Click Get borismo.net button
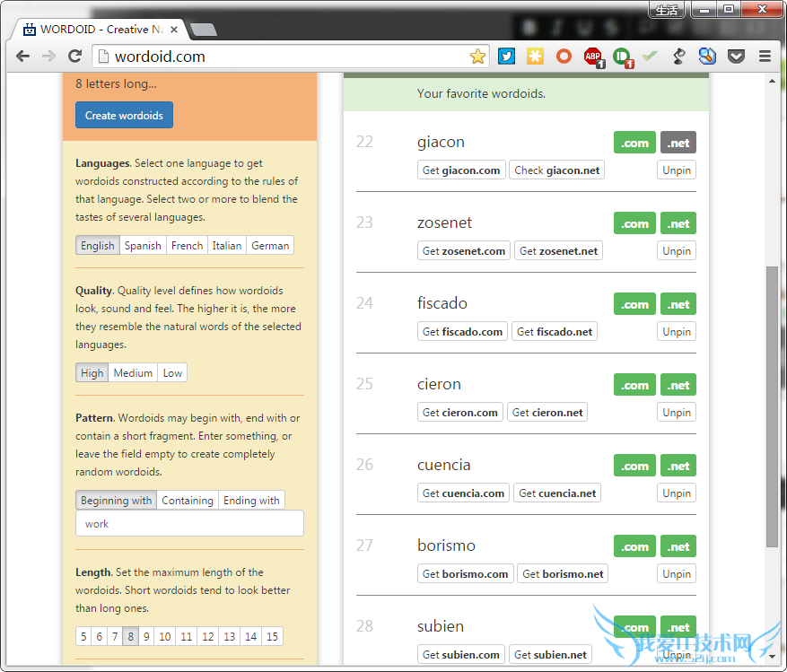 [x=563, y=574]
